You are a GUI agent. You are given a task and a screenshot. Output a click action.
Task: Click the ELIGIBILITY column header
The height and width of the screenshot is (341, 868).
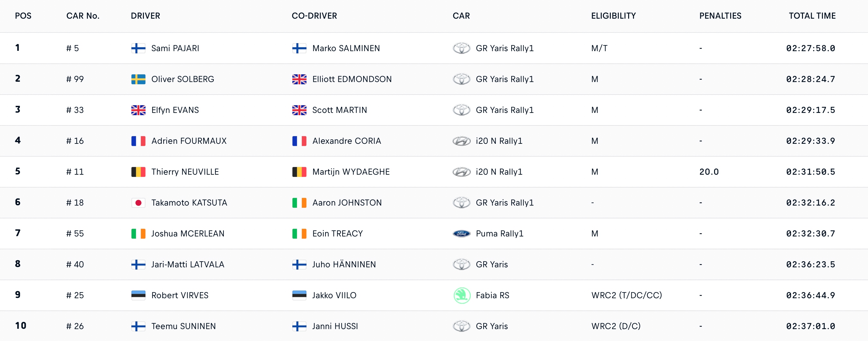click(613, 16)
